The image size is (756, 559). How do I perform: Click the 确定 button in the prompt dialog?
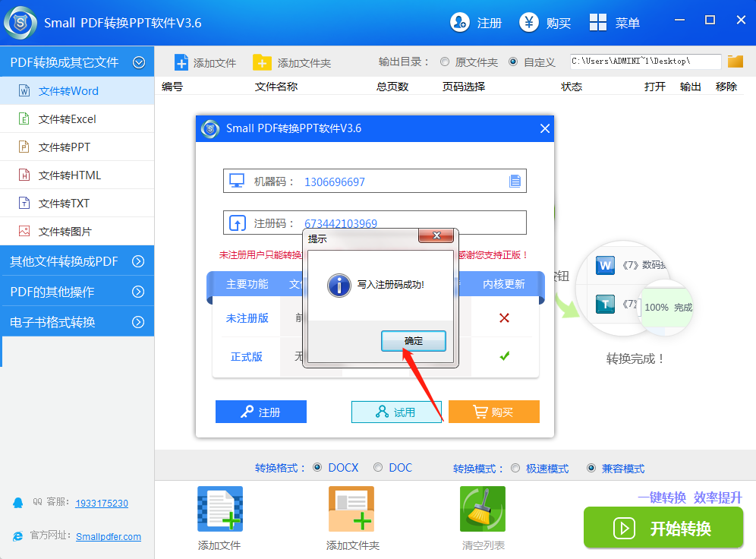click(413, 340)
